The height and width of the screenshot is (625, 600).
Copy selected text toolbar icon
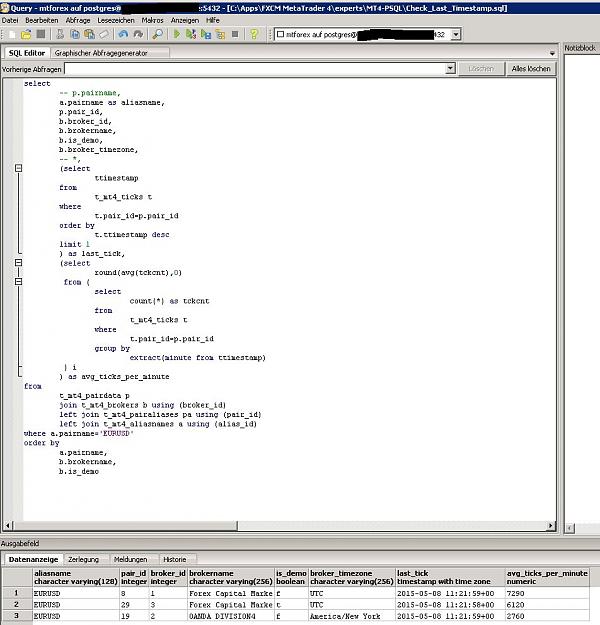pyautogui.click(x=75, y=35)
